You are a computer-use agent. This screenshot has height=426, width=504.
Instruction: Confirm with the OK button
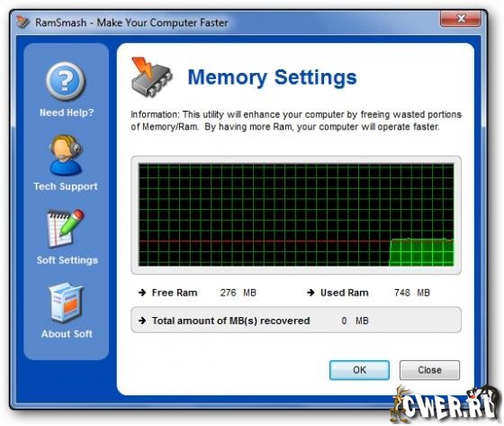click(359, 370)
